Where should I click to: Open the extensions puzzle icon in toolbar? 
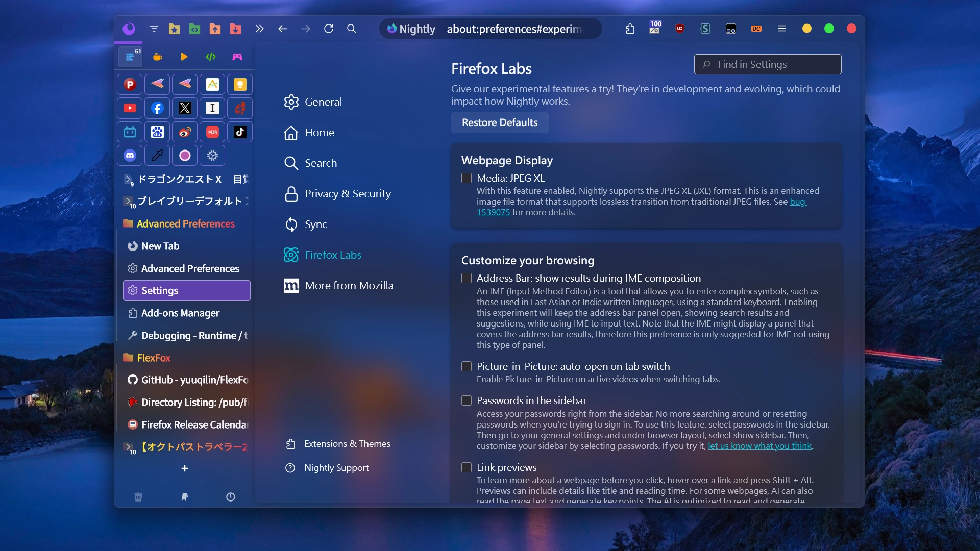coord(630,29)
